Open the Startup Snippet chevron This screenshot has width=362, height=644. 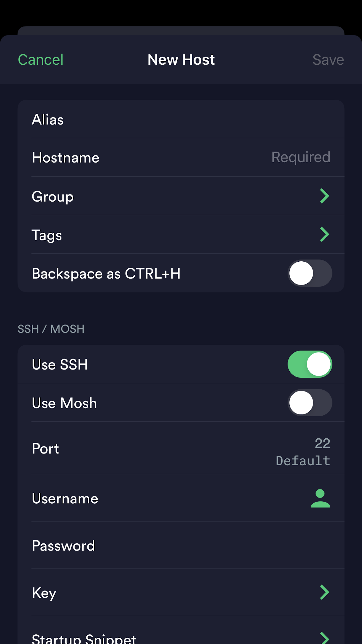pos(324,638)
